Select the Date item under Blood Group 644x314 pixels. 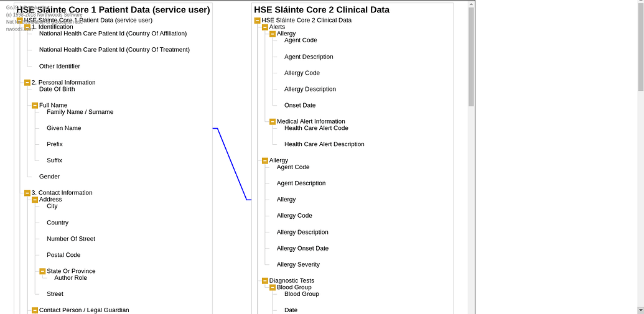click(291, 310)
